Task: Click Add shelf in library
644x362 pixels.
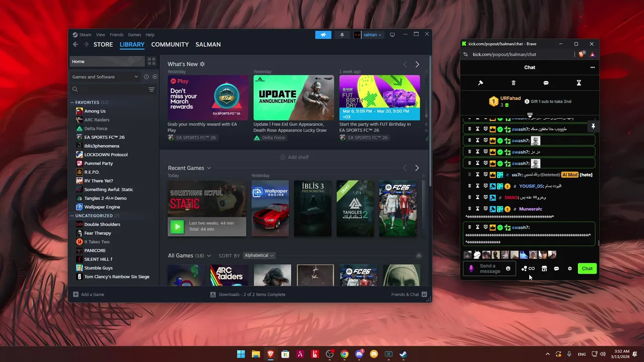Action: point(294,157)
